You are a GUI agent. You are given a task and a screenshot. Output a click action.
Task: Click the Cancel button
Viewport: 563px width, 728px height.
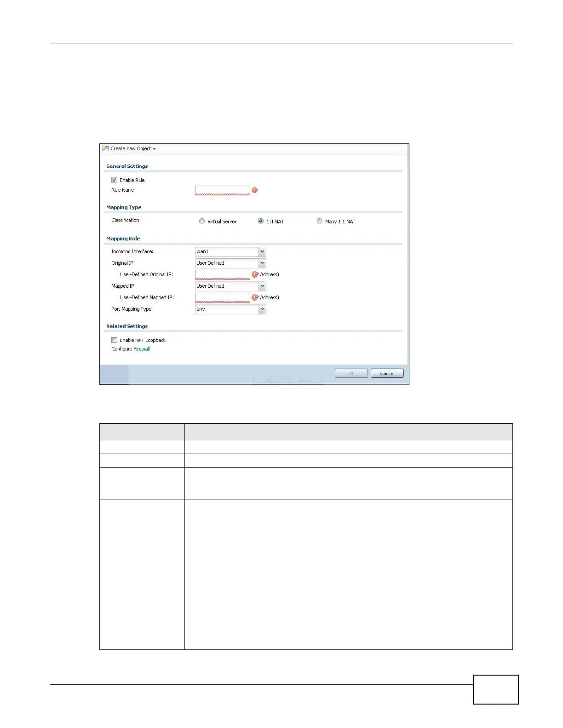387,373
